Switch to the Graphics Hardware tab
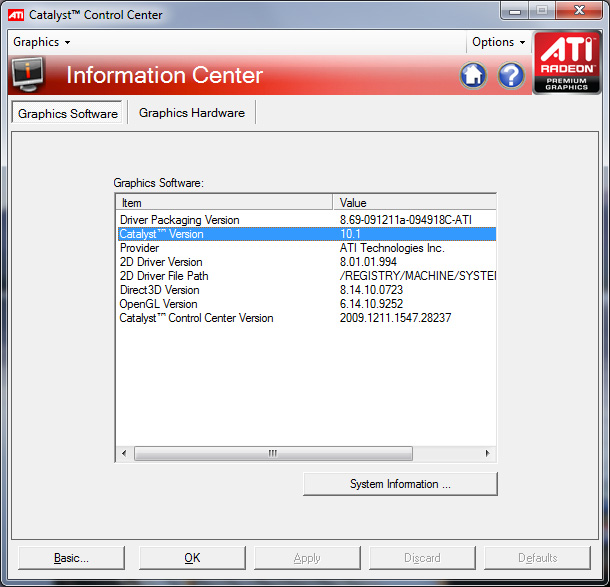Image resolution: width=610 pixels, height=587 pixels. 191,113
